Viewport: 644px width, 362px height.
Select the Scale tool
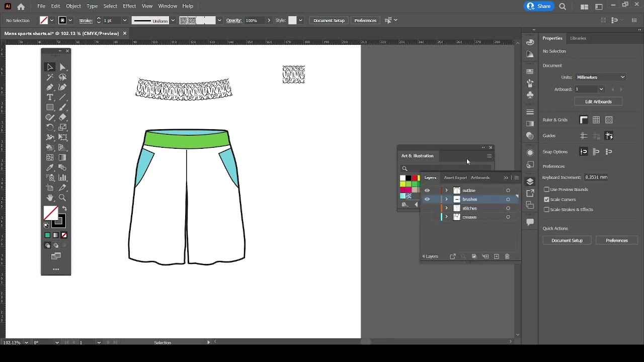(x=62, y=128)
